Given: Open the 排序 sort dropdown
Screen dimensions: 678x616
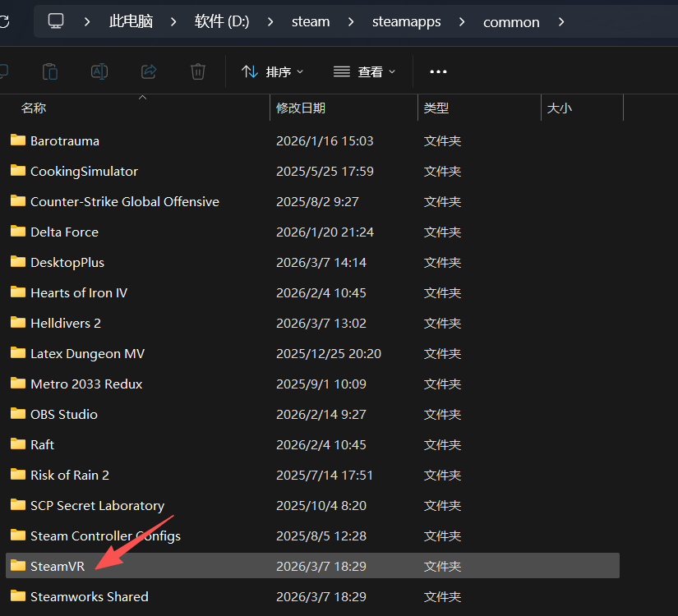Looking at the screenshot, I should 272,71.
